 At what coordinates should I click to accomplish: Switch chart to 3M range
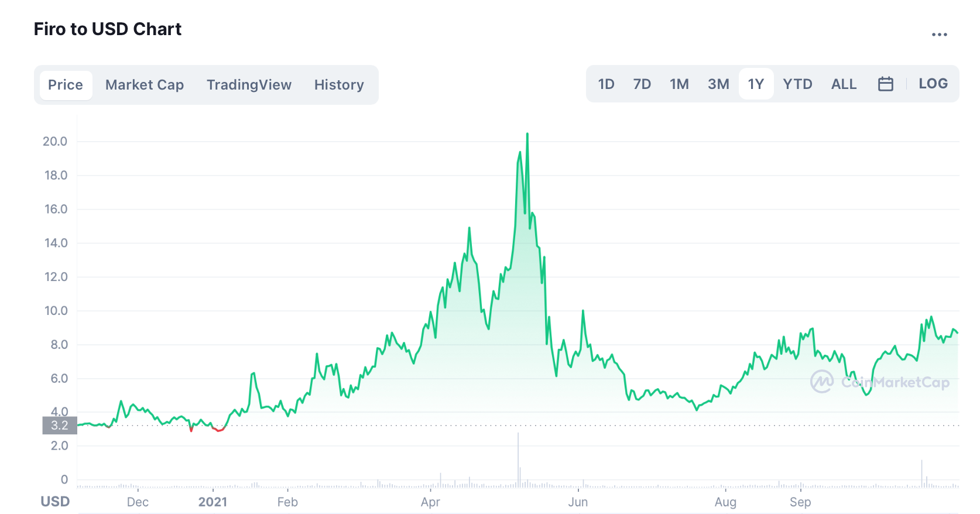(x=718, y=84)
